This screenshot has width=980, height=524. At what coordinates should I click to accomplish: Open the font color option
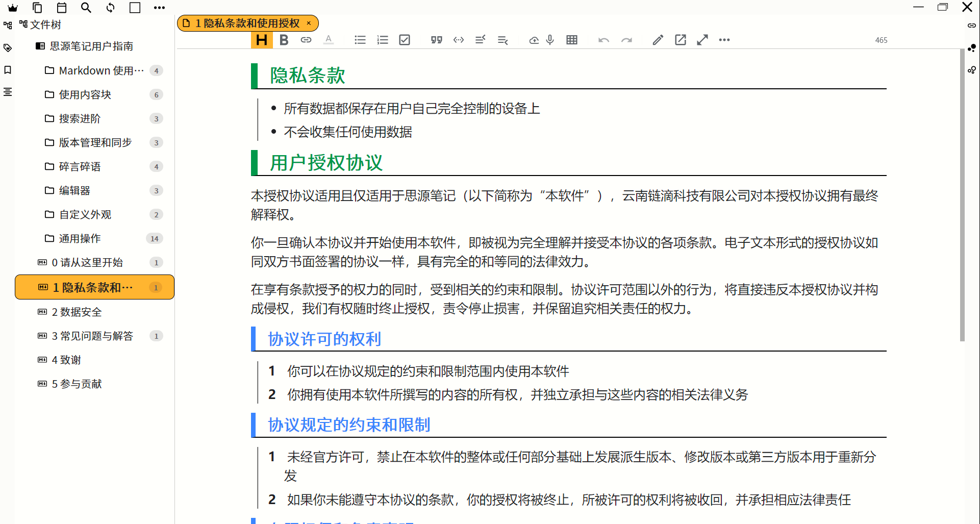tap(329, 40)
